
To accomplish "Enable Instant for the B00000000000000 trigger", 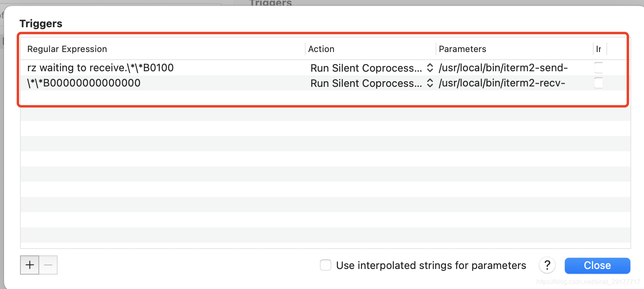I will pyautogui.click(x=598, y=83).
